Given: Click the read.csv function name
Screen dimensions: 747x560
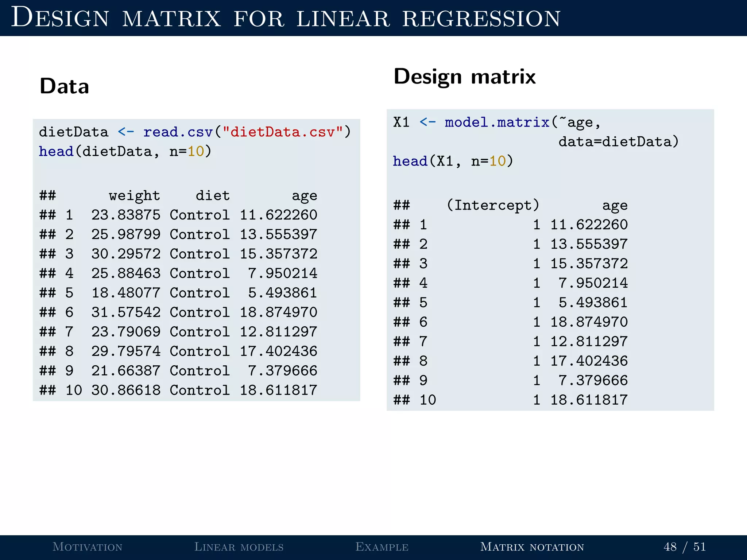Looking at the screenshot, I should click(x=178, y=132).
